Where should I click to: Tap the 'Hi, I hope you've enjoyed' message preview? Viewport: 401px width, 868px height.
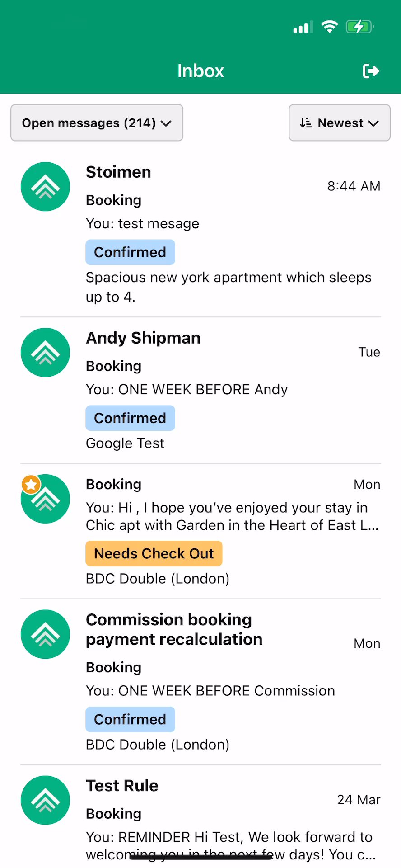pos(232,516)
